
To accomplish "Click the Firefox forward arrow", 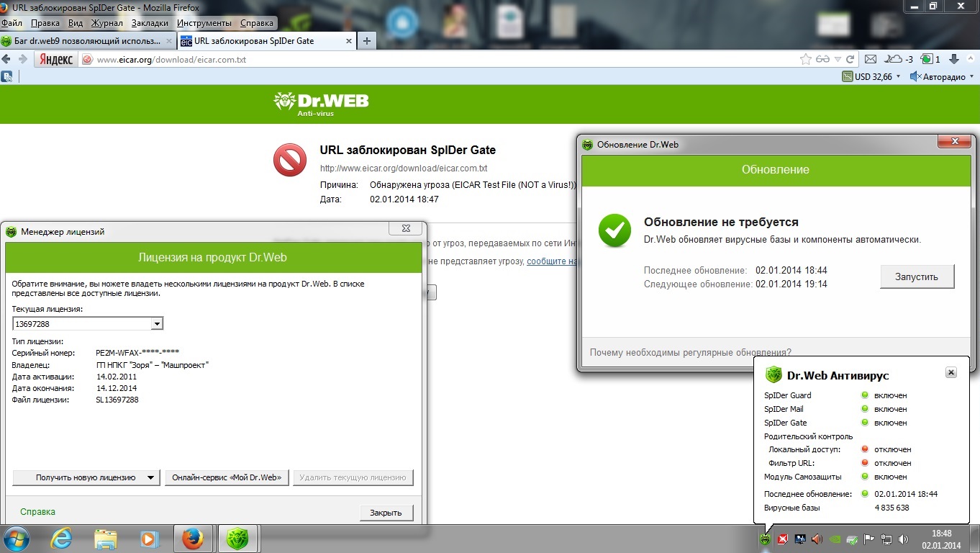I will pyautogui.click(x=22, y=59).
